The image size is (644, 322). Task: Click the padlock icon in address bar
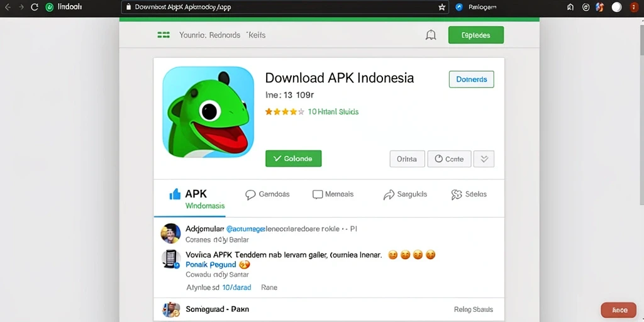coord(128,7)
